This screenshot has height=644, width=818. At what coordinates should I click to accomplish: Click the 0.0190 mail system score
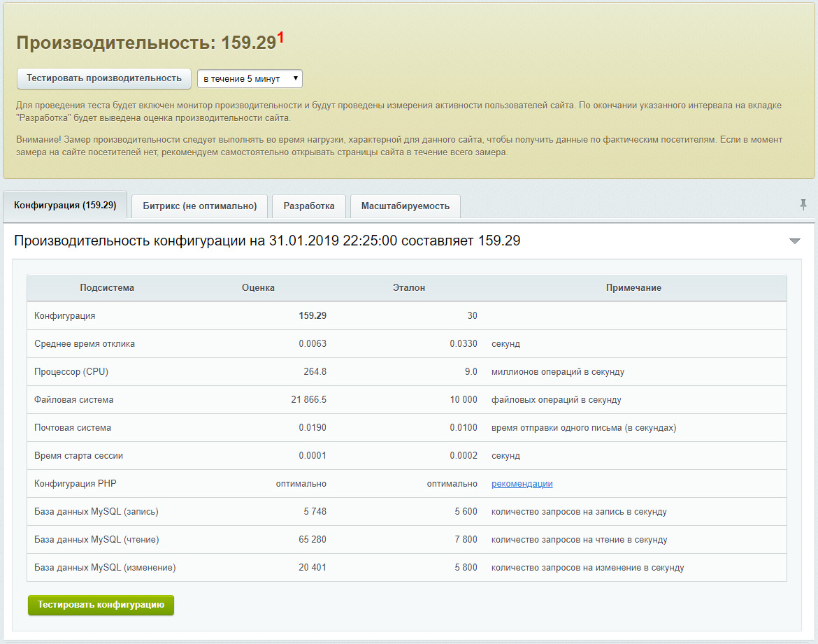[x=313, y=428]
